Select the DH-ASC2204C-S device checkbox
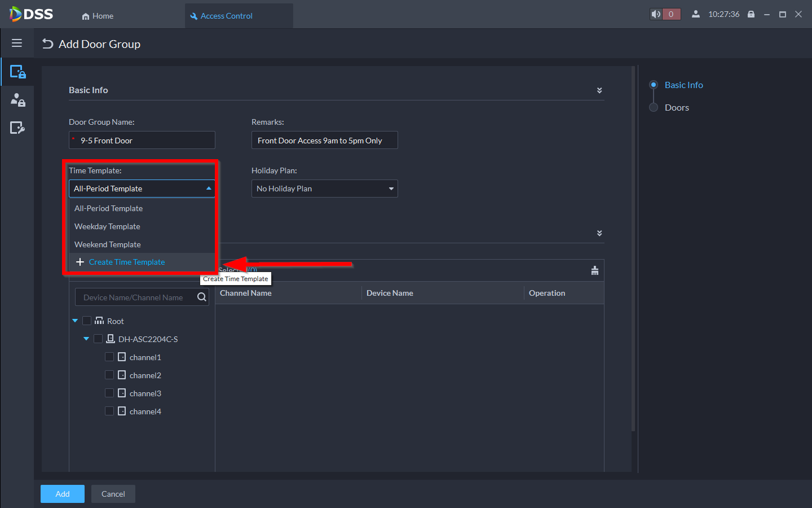Image resolution: width=812 pixels, height=508 pixels. [x=98, y=339]
